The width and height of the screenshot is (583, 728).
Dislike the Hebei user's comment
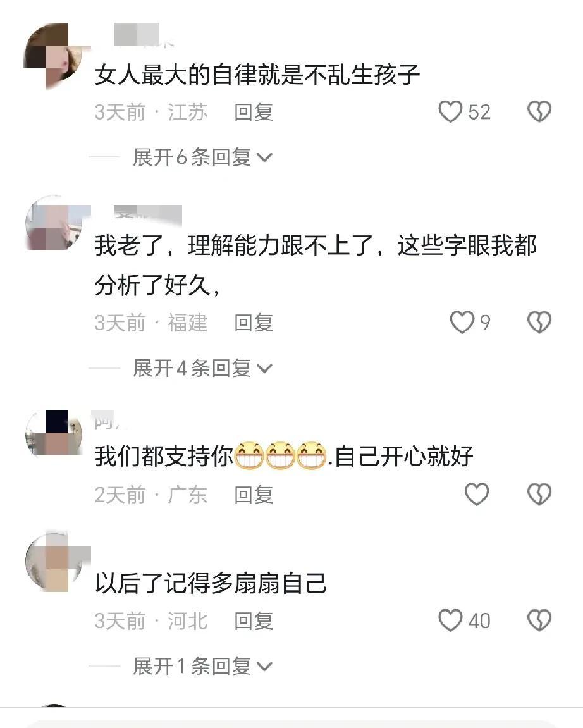pos(539,620)
